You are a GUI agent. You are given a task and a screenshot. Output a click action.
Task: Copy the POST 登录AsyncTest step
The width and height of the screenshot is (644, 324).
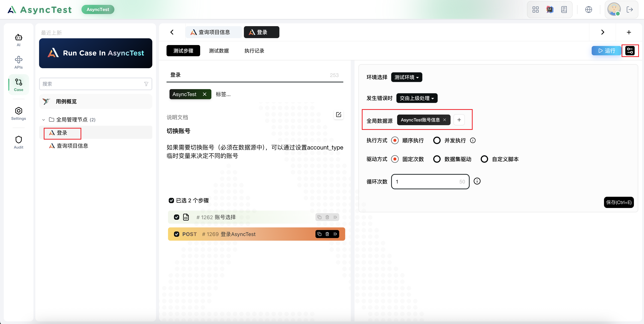pos(319,234)
